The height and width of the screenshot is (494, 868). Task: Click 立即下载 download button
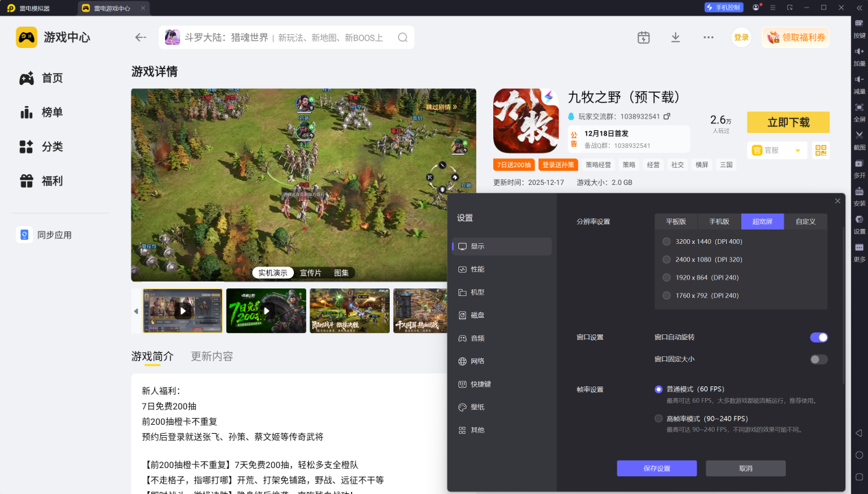[x=789, y=122]
